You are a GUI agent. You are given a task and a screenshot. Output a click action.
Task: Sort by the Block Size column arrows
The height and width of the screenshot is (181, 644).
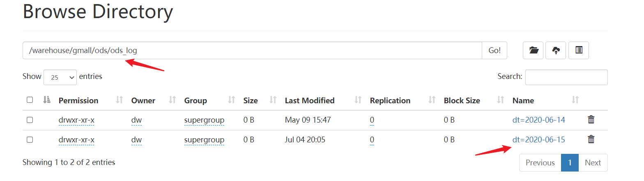501,100
